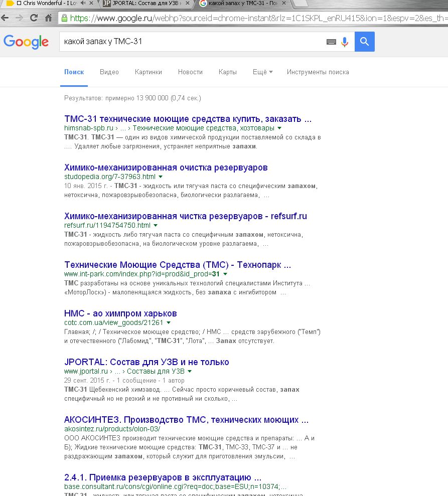The image size is (448, 496).
Task: Close the Chris Wonderful tab
Action: tap(91, 3)
